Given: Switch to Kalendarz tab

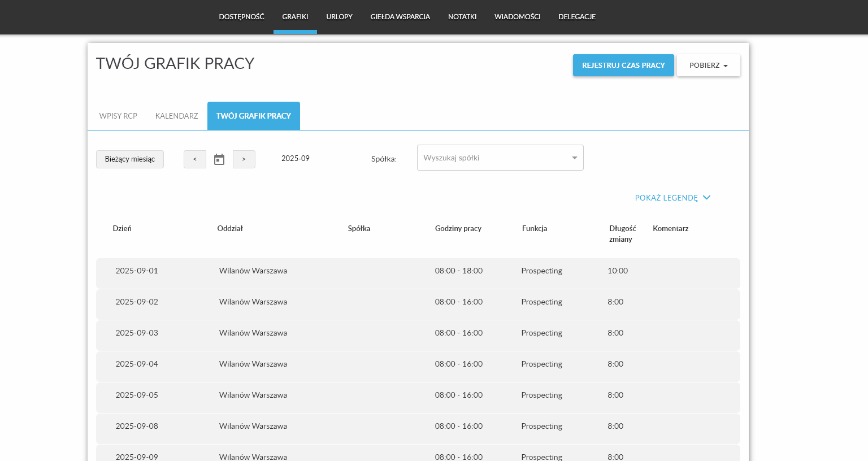Looking at the screenshot, I should coord(176,116).
